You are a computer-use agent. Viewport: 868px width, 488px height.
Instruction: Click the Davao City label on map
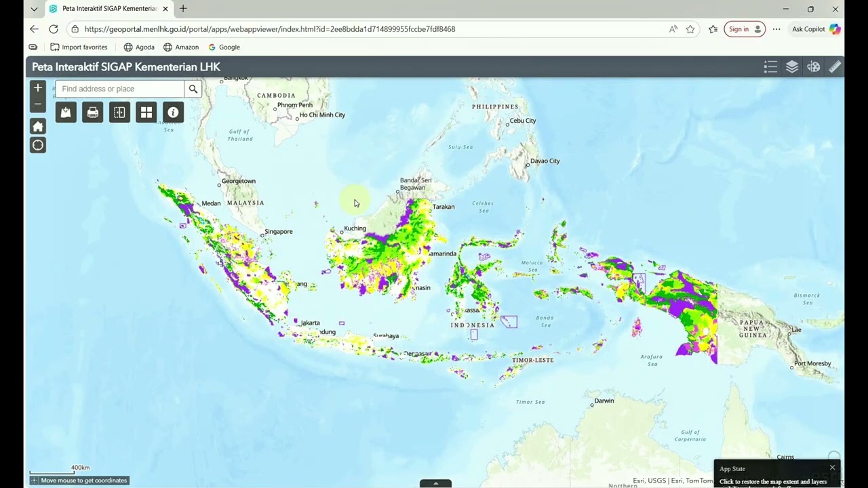pyautogui.click(x=545, y=161)
